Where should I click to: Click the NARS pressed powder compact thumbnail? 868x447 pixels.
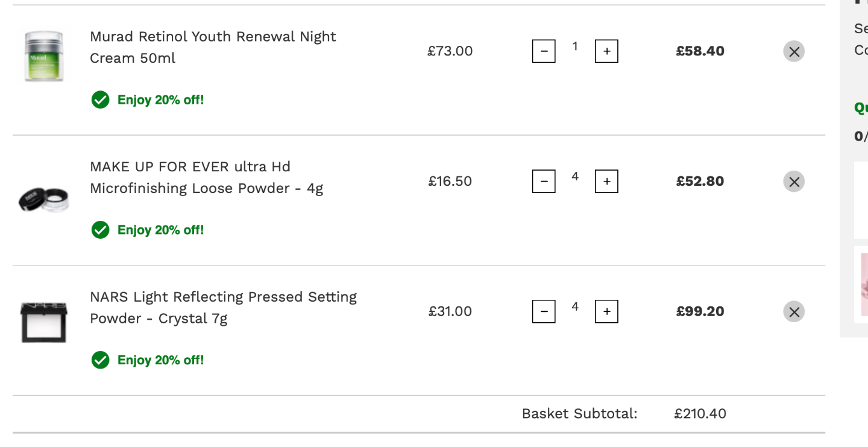(x=44, y=322)
